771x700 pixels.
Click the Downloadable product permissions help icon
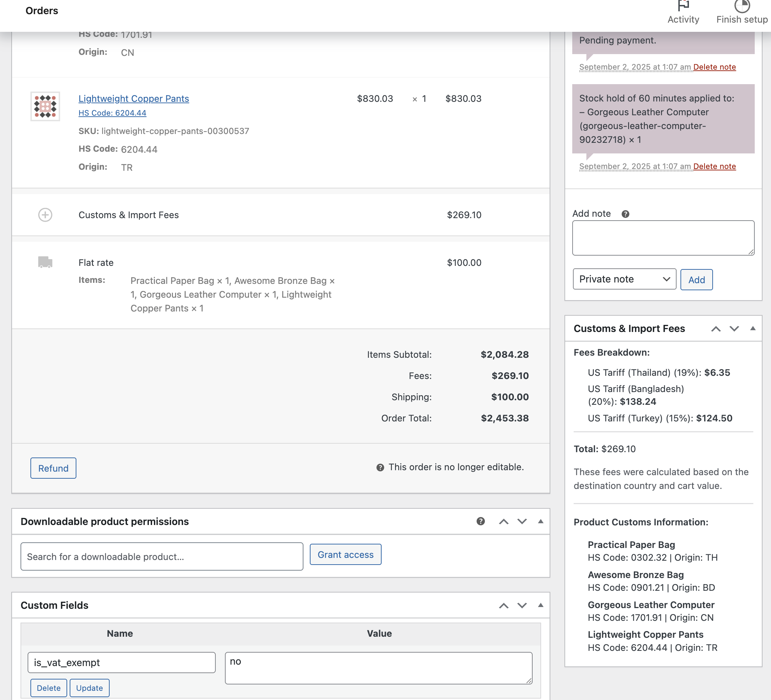point(480,521)
